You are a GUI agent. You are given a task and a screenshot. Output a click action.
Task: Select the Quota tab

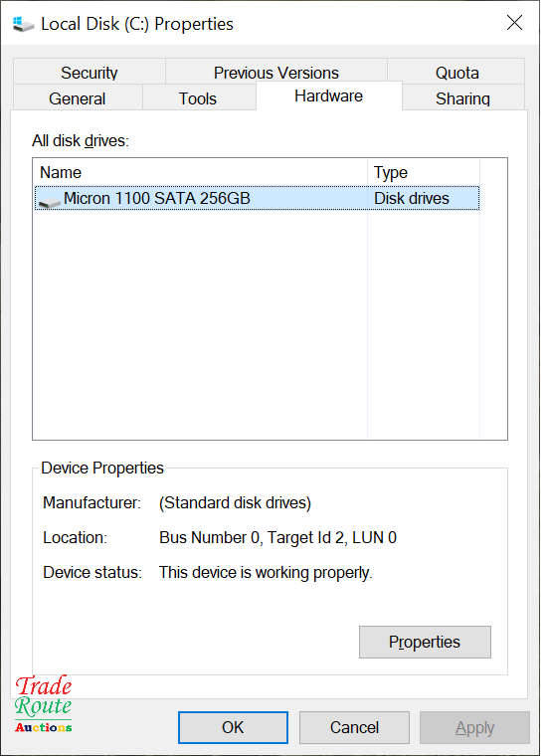coord(456,73)
